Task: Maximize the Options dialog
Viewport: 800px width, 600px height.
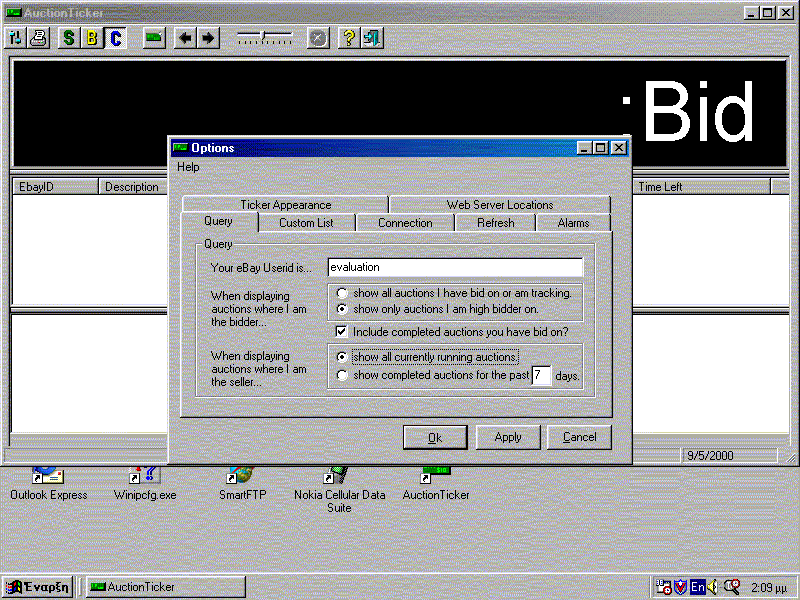Action: click(600, 148)
